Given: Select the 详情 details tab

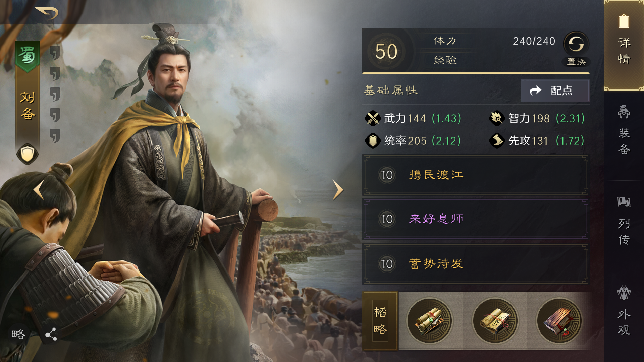Looking at the screenshot, I should pyautogui.click(x=624, y=45).
